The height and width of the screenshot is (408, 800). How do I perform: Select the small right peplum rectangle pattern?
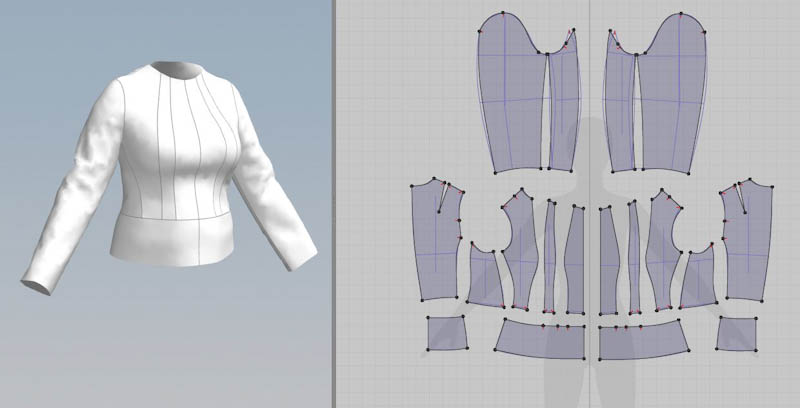coord(736,334)
